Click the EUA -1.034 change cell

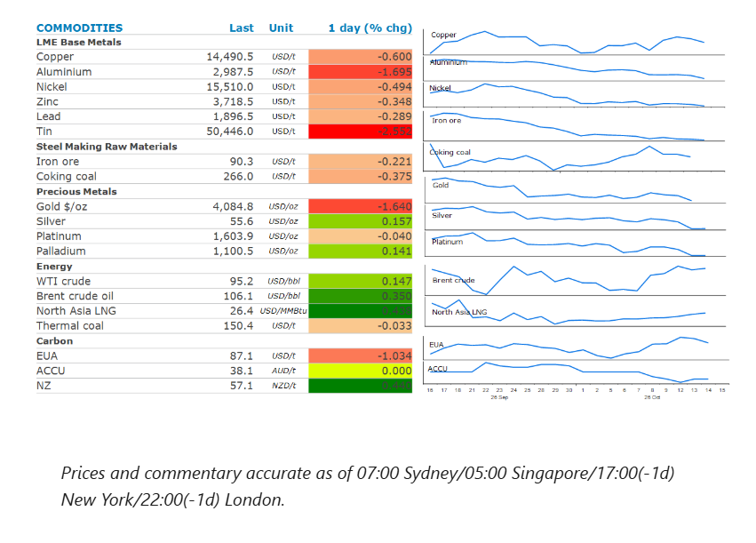[x=361, y=355]
